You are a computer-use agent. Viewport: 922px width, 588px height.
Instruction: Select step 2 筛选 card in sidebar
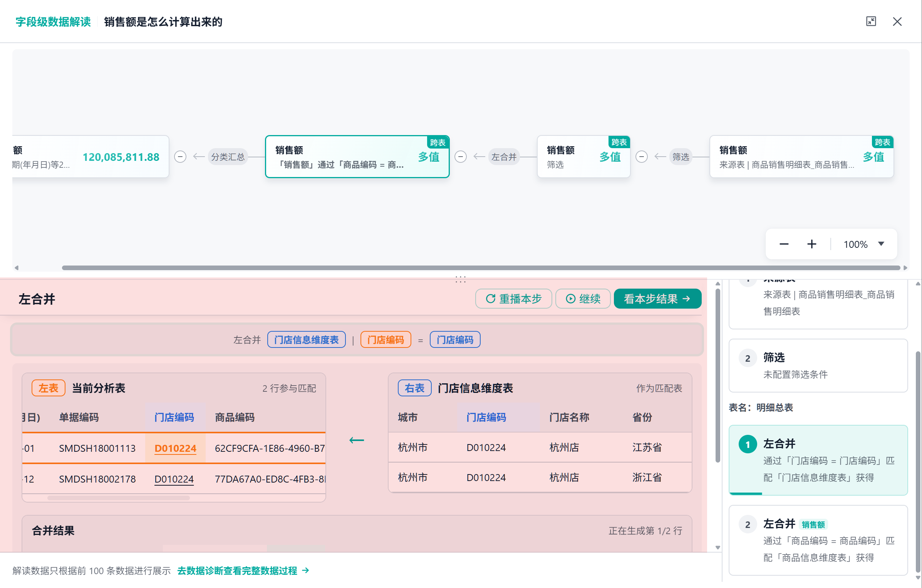click(818, 366)
